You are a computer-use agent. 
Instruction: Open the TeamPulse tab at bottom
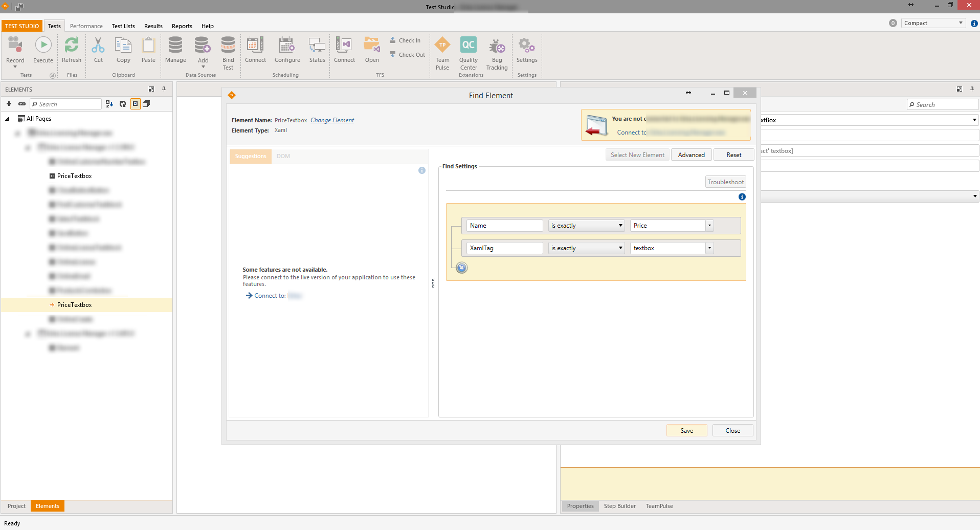coord(659,506)
